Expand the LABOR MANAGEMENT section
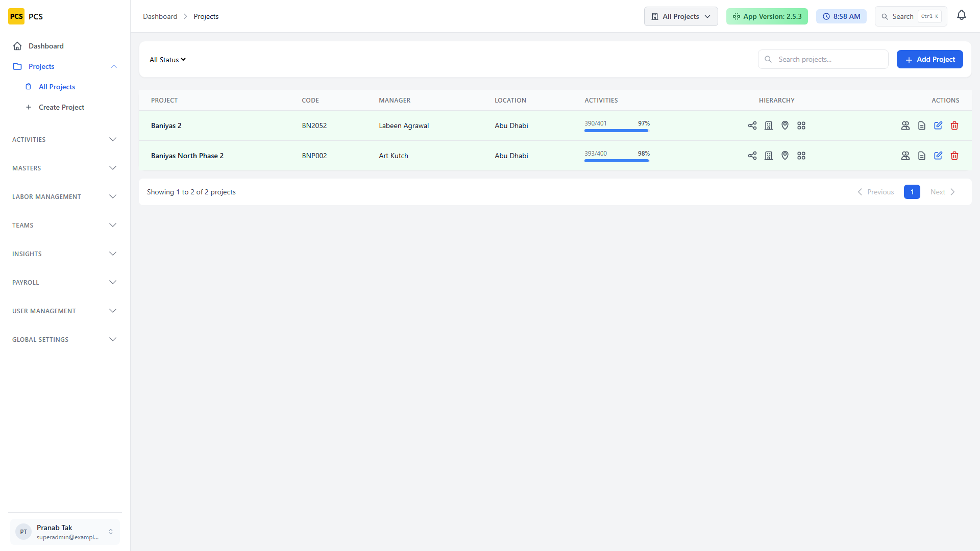The width and height of the screenshot is (980, 551). 64,196
